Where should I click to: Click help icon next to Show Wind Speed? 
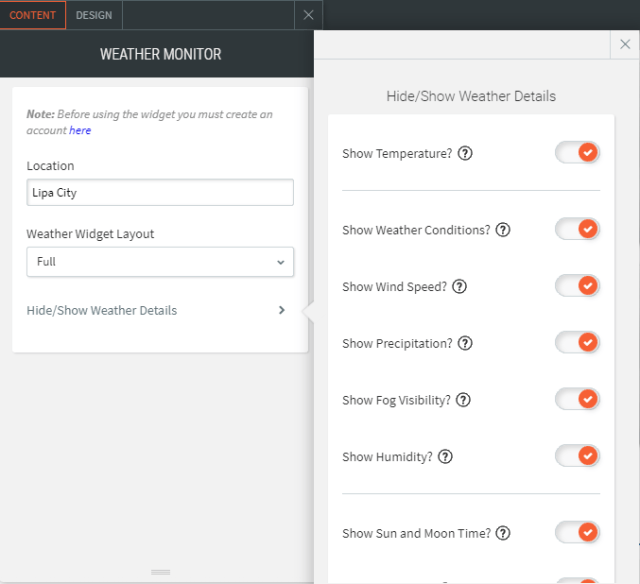pyautogui.click(x=459, y=287)
